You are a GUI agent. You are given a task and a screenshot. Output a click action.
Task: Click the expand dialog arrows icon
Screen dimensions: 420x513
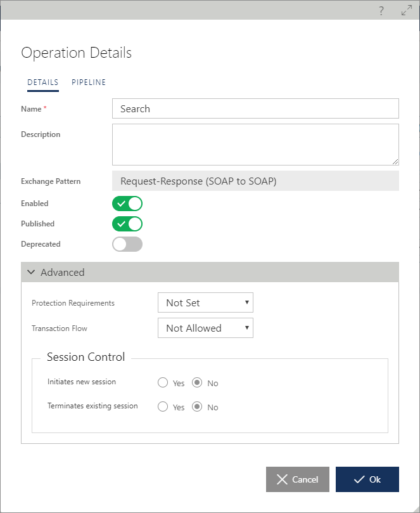coord(407,11)
